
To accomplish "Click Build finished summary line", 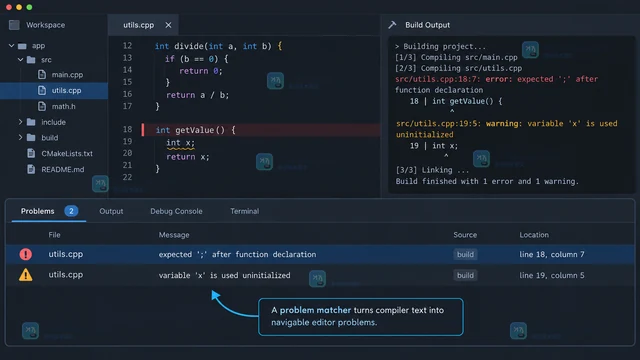I will click(487, 181).
